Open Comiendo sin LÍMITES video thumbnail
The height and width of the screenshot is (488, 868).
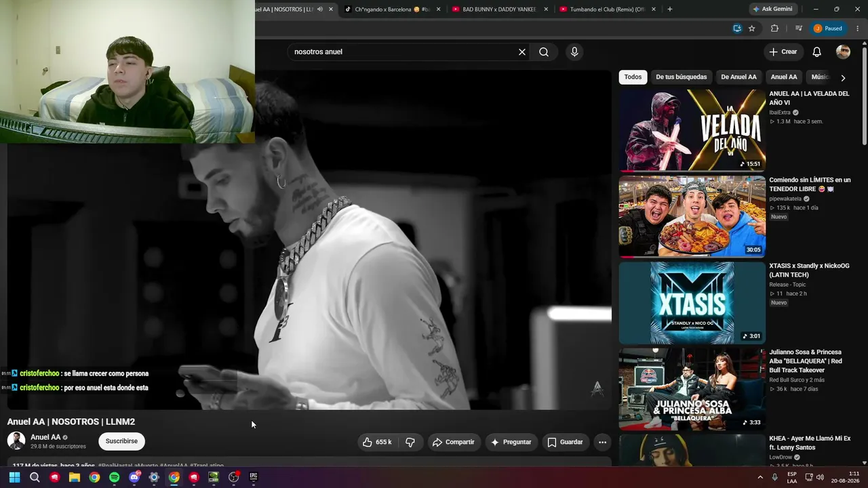pyautogui.click(x=692, y=216)
